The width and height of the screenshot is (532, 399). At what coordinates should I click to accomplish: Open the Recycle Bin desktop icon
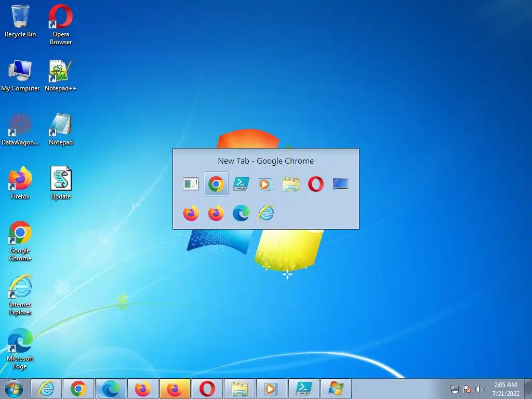(20, 20)
